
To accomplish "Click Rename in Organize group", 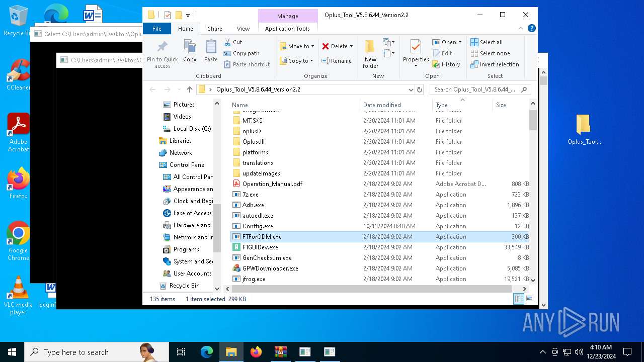I will point(337,61).
